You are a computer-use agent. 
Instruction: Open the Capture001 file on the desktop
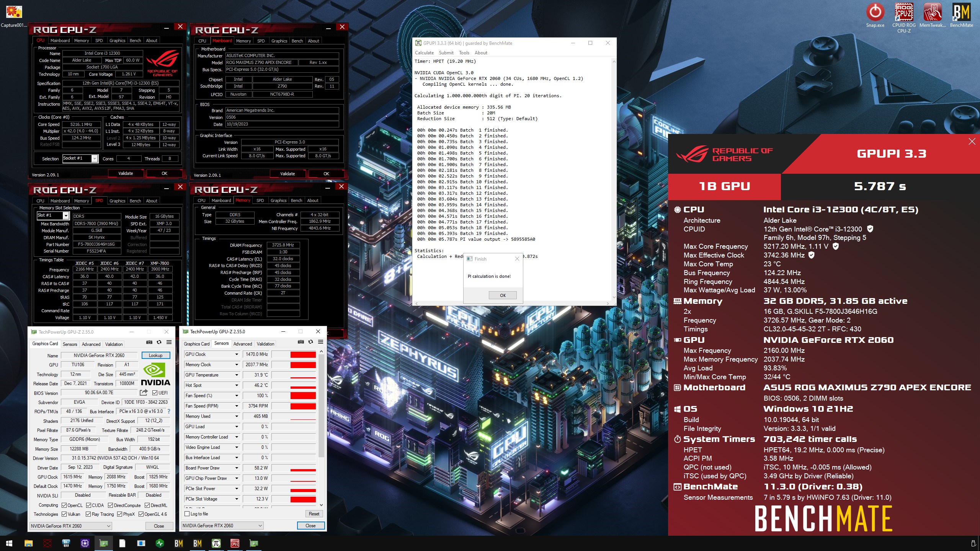(14, 16)
